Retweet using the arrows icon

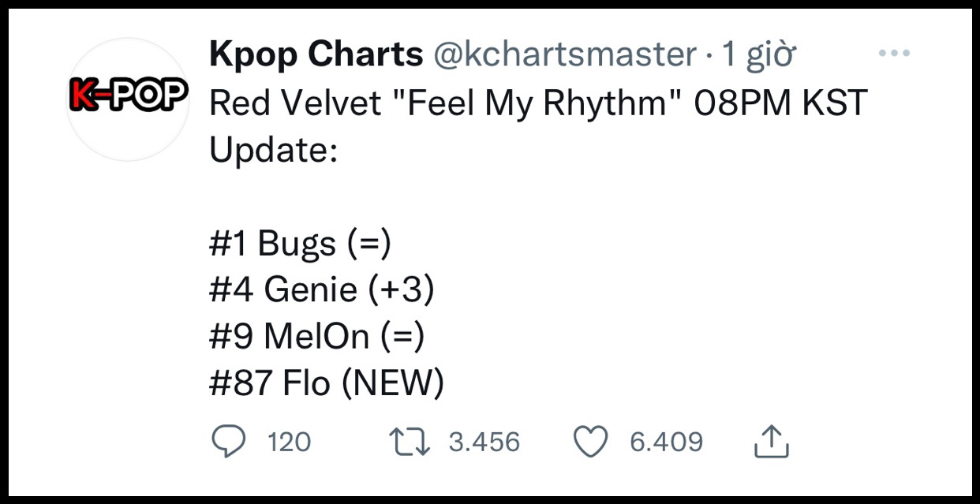(412, 442)
